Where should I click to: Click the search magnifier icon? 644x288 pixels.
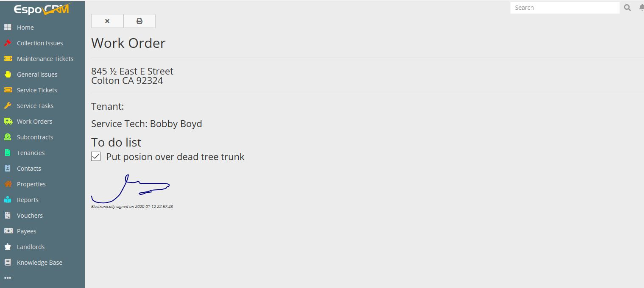point(627,8)
